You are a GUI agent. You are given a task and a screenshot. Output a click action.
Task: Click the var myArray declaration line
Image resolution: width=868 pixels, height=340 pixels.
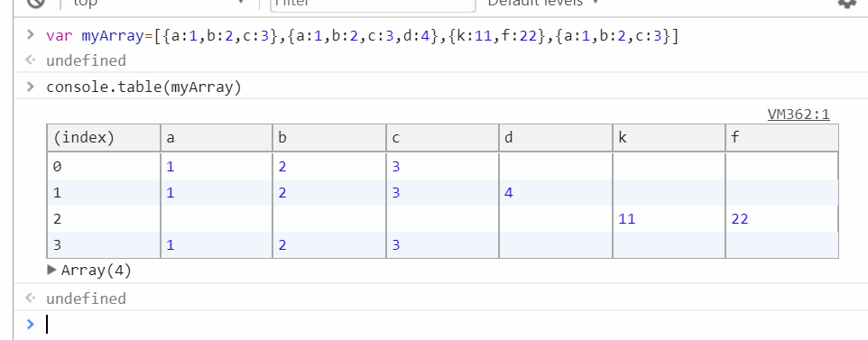click(x=362, y=37)
